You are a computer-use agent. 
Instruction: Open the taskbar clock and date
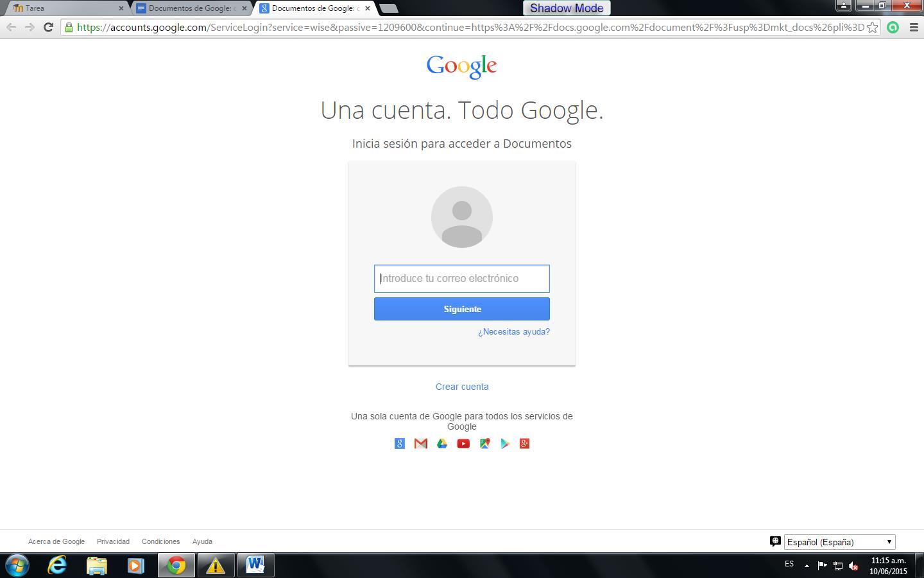click(889, 566)
